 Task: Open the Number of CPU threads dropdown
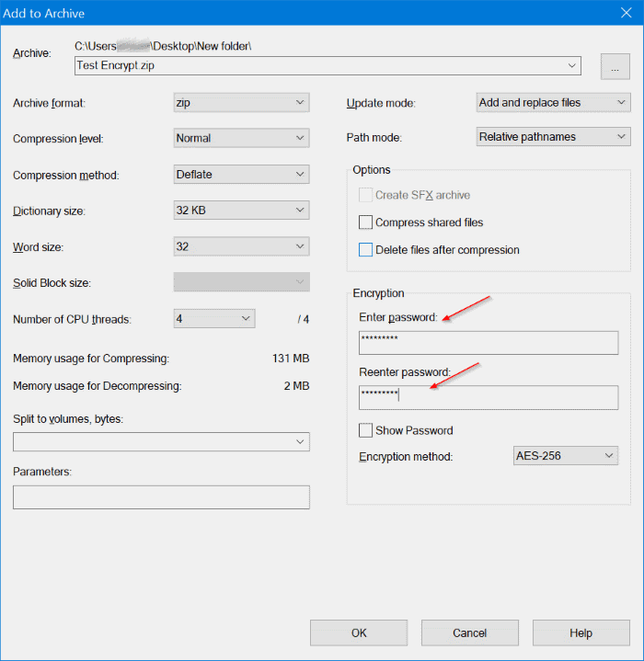click(214, 318)
